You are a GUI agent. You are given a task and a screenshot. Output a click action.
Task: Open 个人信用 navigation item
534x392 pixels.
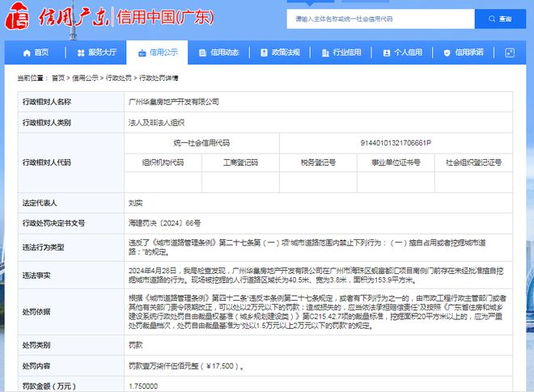tap(403, 53)
